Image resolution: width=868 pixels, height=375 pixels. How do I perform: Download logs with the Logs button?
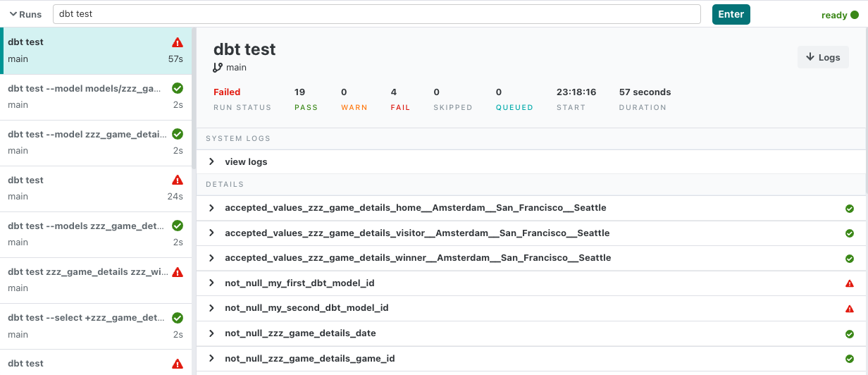823,58
